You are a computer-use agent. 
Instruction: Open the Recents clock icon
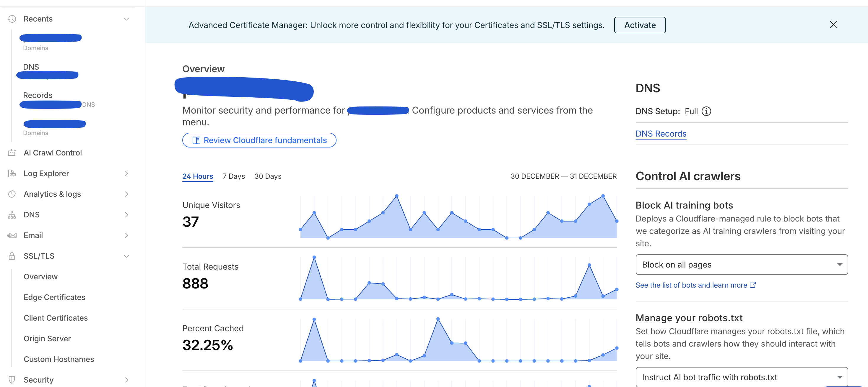click(12, 19)
